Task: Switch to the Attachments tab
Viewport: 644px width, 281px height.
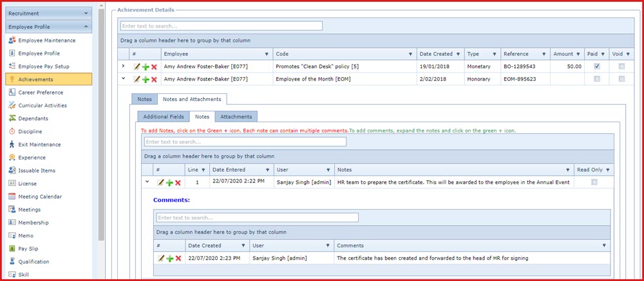Action: click(x=236, y=116)
